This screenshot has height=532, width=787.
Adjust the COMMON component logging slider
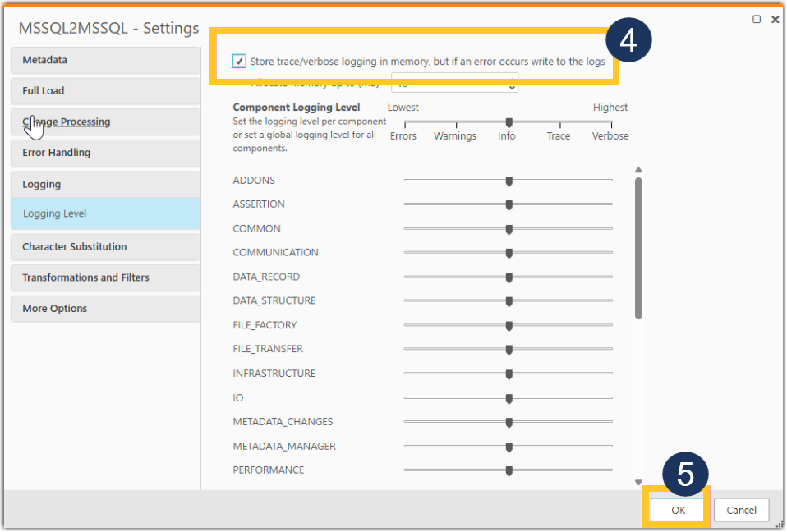point(509,228)
